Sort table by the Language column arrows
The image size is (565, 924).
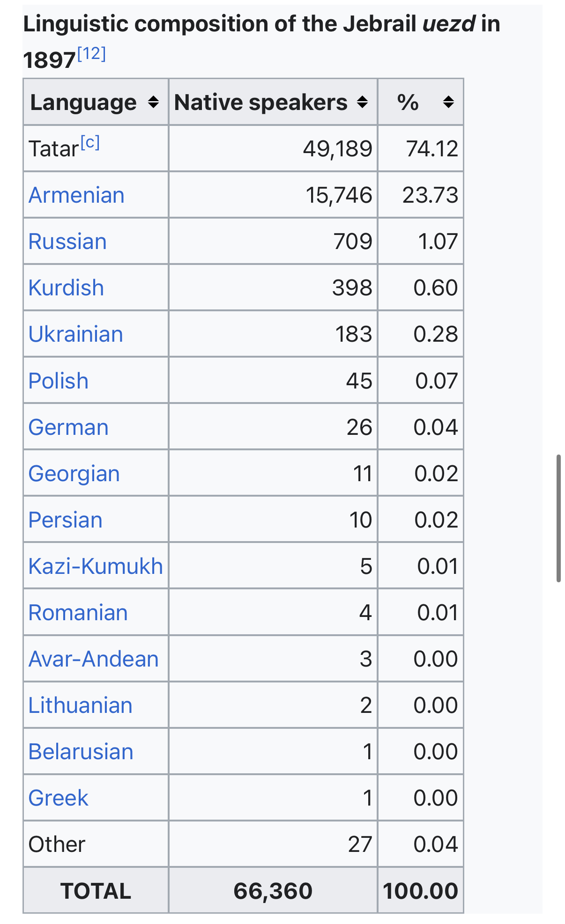pos(153,102)
